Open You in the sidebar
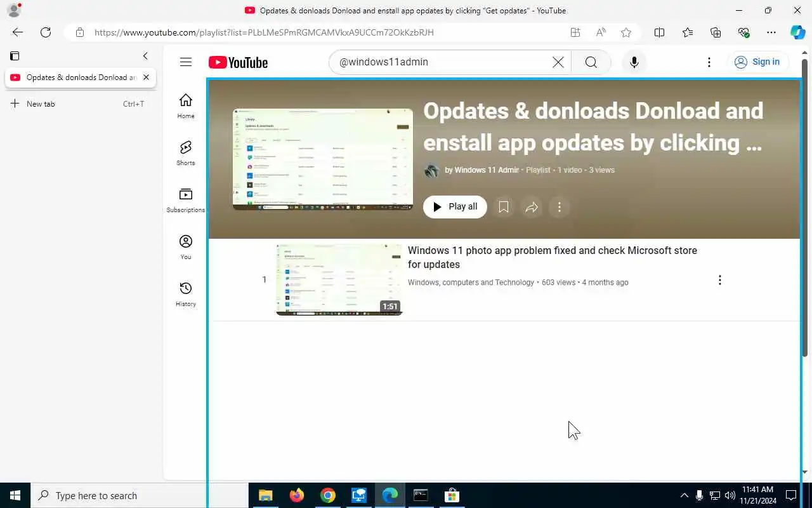Image resolution: width=812 pixels, height=508 pixels. point(186,247)
